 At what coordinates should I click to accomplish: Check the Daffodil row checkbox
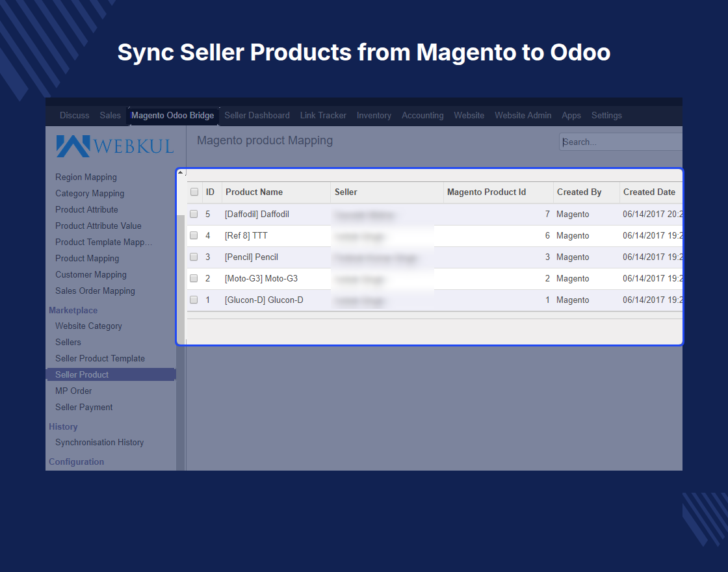click(194, 214)
